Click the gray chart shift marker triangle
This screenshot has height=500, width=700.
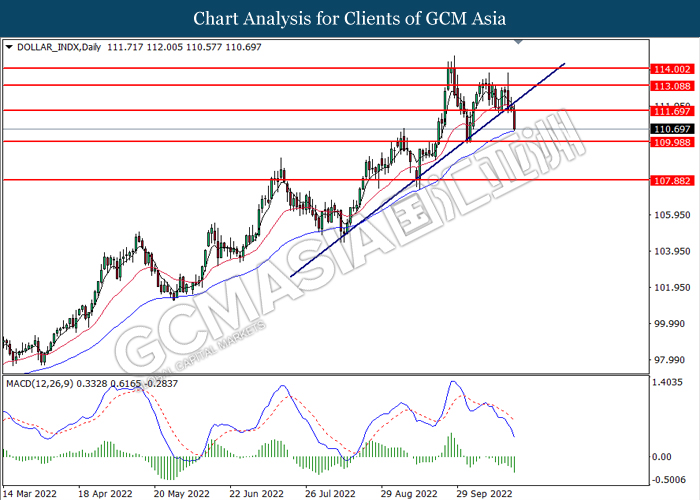tap(518, 42)
